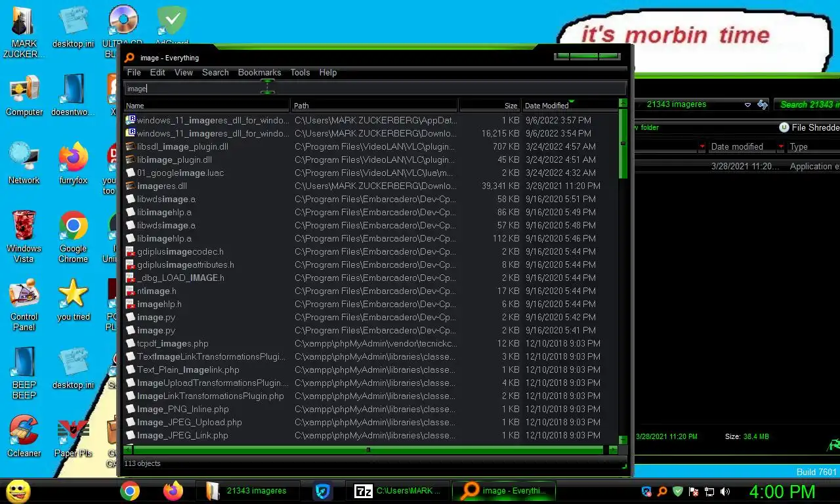Open the Bookmarks menu in Everything
The height and width of the screenshot is (504, 840).
point(259,72)
